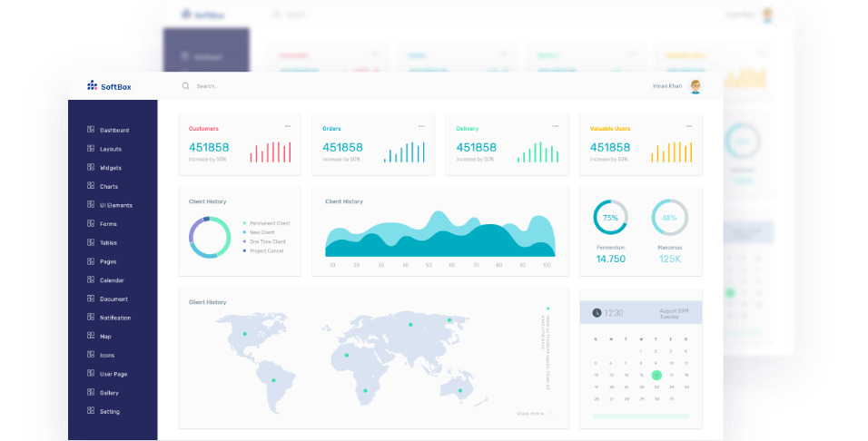Click the Icons sidebar icon
Image resolution: width=868 pixels, height=441 pixels.
(x=91, y=355)
